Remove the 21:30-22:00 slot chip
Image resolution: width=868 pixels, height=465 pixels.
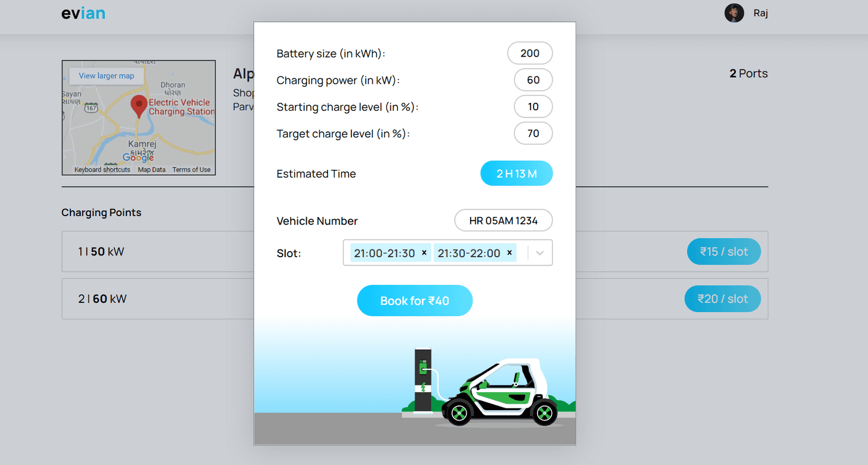tap(509, 253)
